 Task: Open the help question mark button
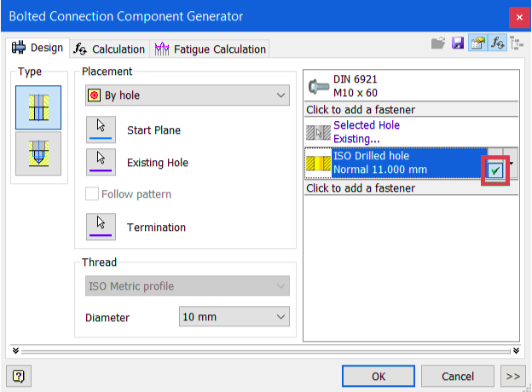[19, 376]
